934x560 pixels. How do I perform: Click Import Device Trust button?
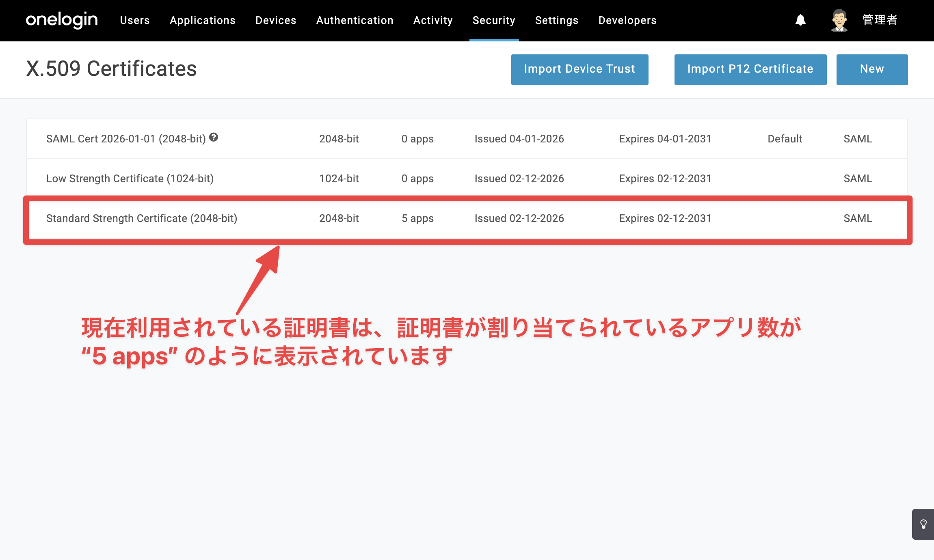[x=579, y=69]
